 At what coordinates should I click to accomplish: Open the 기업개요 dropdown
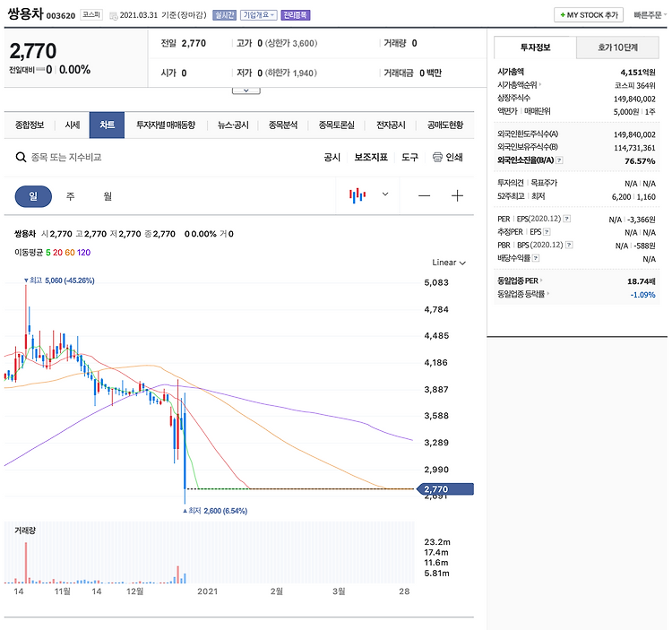pos(258,15)
